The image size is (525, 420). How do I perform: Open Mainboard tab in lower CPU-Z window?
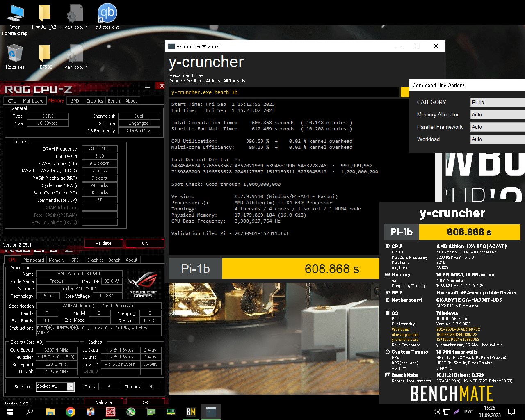34,260
